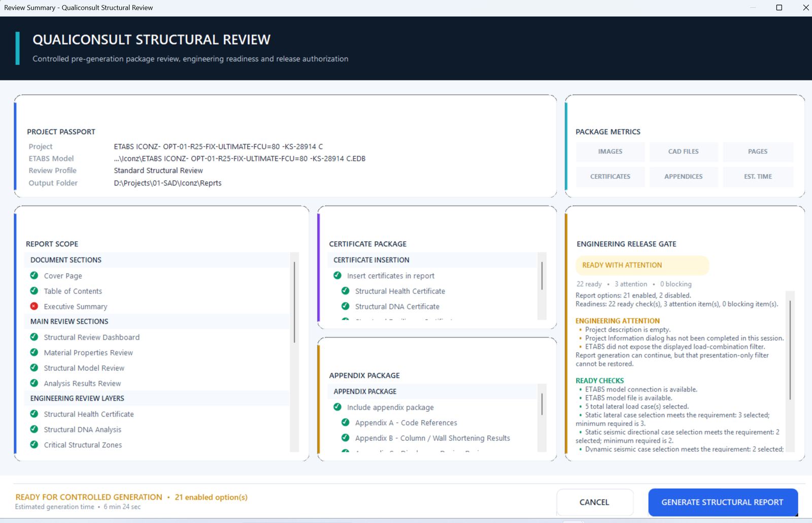Toggle the Cover Page check icon

(34, 275)
